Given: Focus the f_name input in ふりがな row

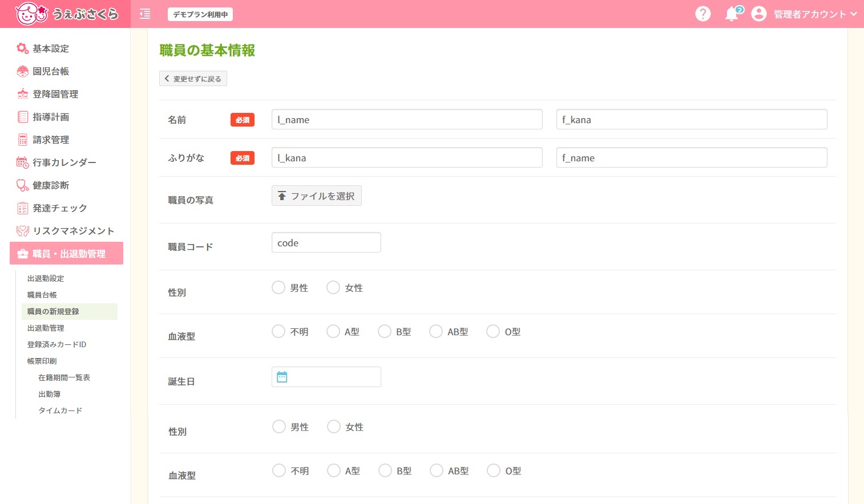Looking at the screenshot, I should tap(692, 157).
